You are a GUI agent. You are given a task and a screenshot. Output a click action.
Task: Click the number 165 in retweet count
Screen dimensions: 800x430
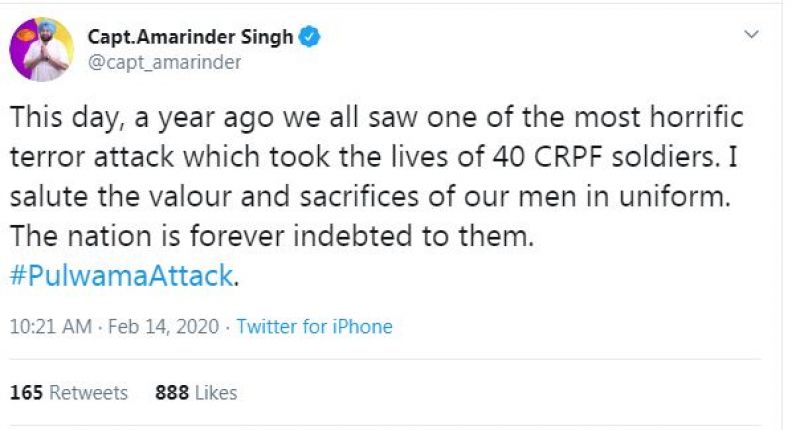click(26, 393)
